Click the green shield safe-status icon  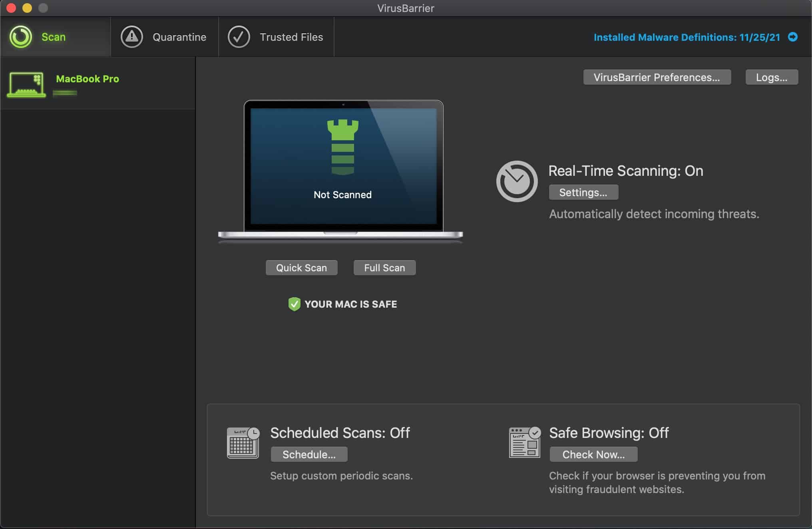(294, 304)
